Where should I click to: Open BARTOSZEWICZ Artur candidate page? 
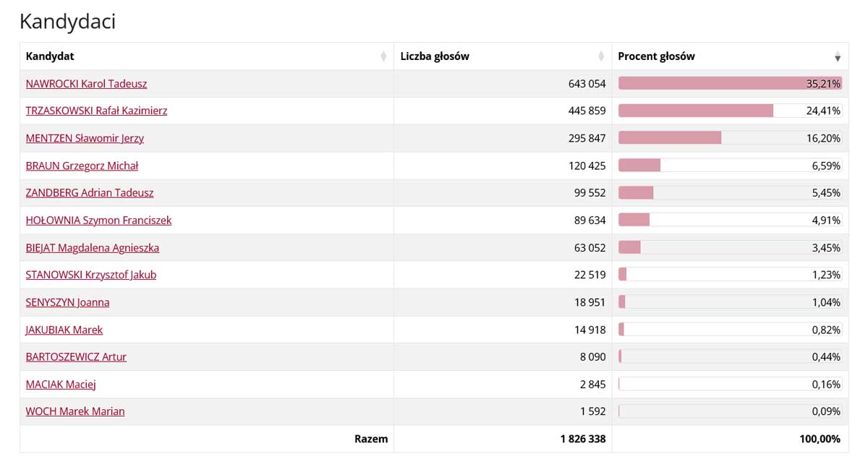tap(76, 357)
